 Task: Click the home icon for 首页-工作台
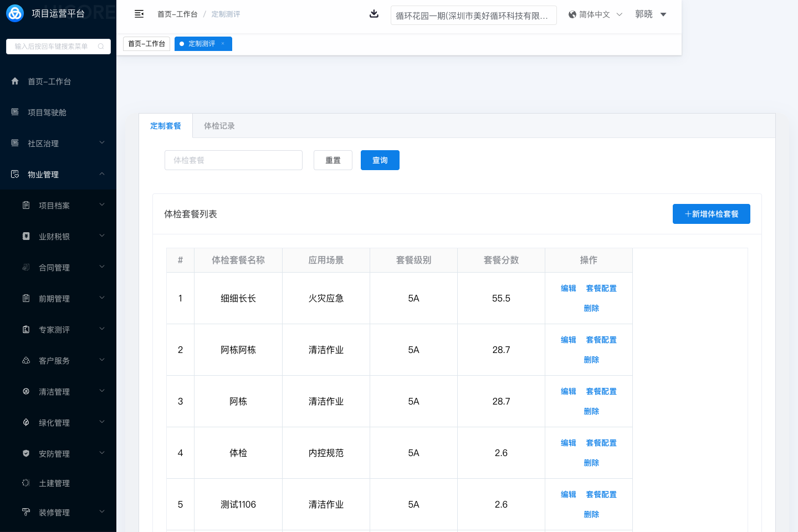[15, 81]
